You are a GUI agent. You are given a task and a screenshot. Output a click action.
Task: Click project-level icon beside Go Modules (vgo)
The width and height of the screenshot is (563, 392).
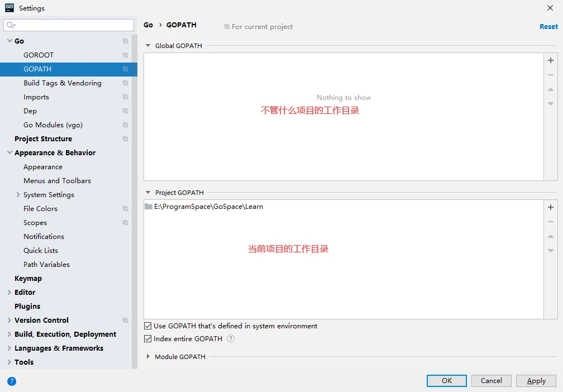click(x=125, y=125)
